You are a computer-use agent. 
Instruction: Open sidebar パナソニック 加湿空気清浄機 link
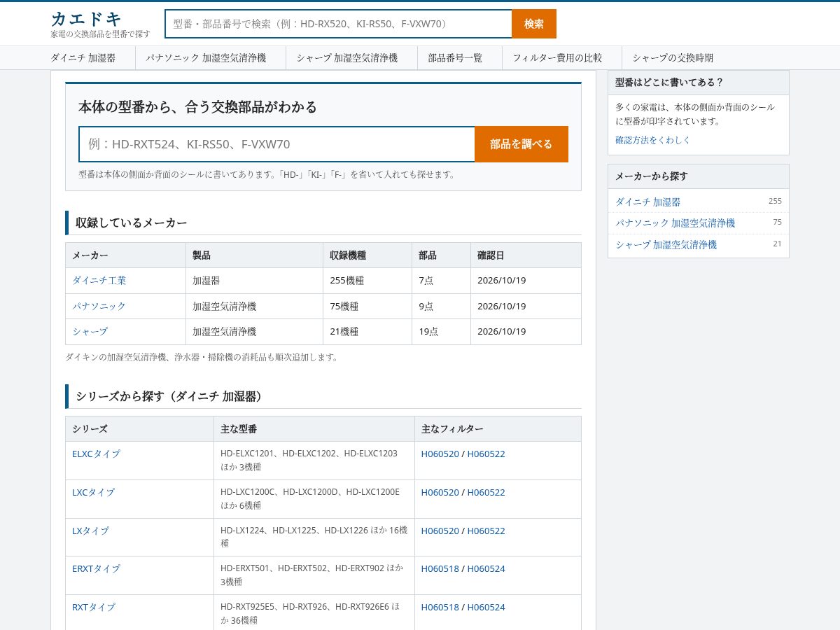click(x=675, y=223)
